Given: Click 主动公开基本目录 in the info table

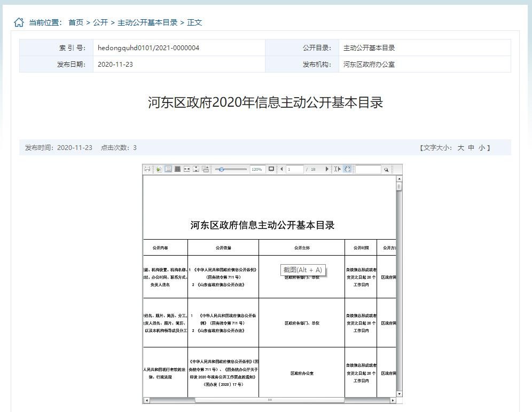Looking at the screenshot, I should point(369,48).
